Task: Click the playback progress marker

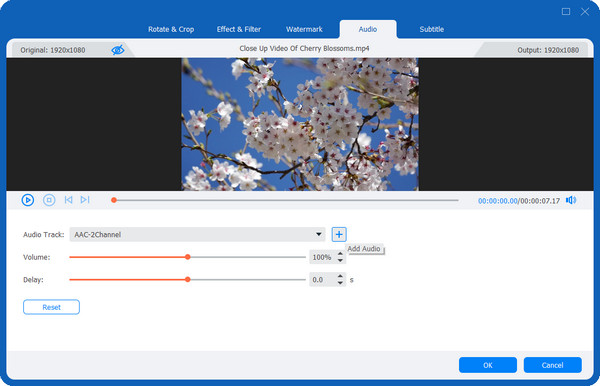Action: (x=114, y=200)
